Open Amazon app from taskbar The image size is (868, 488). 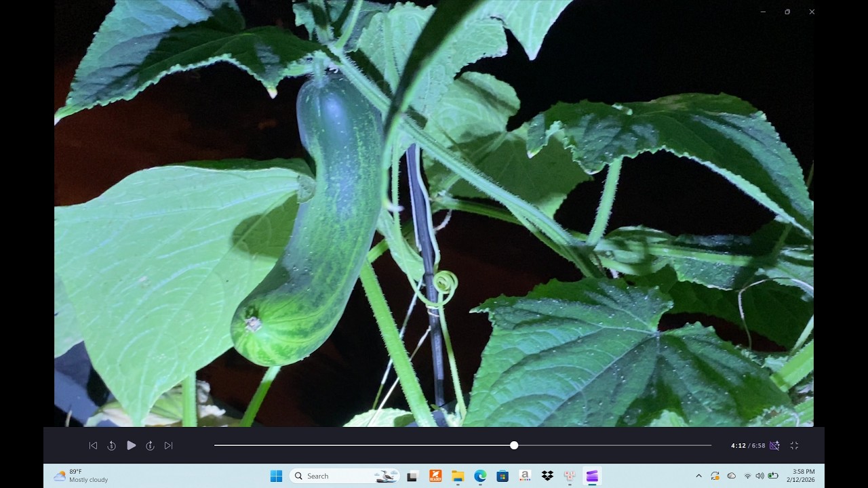point(525,476)
